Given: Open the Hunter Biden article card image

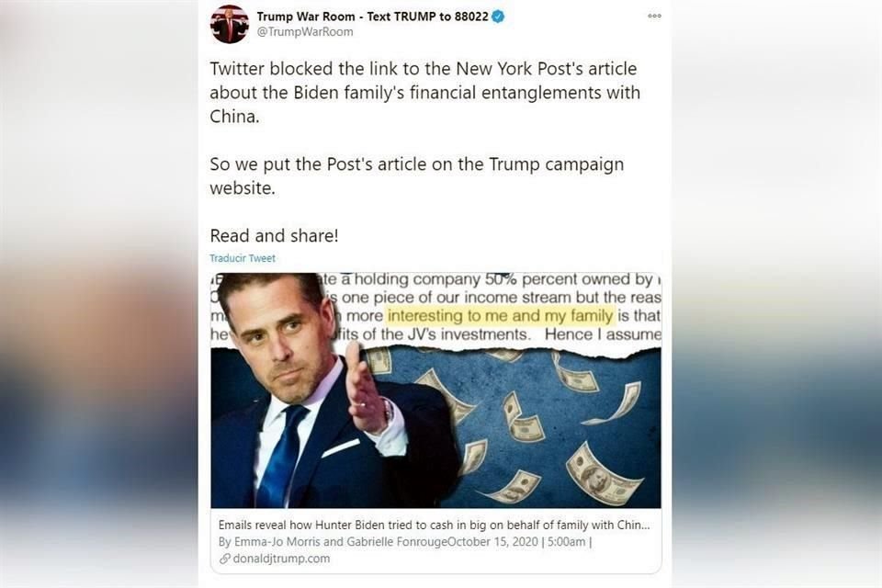Looking at the screenshot, I should (x=435, y=390).
